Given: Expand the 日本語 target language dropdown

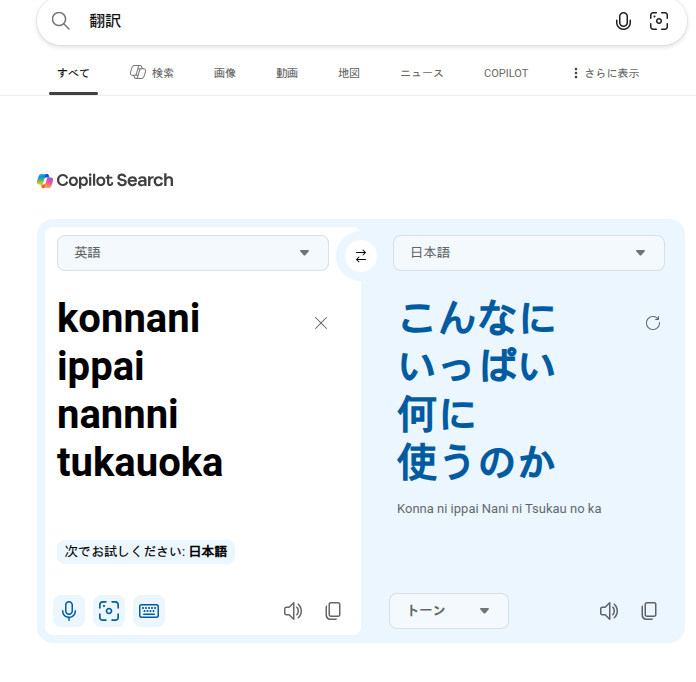Looking at the screenshot, I should (x=529, y=253).
